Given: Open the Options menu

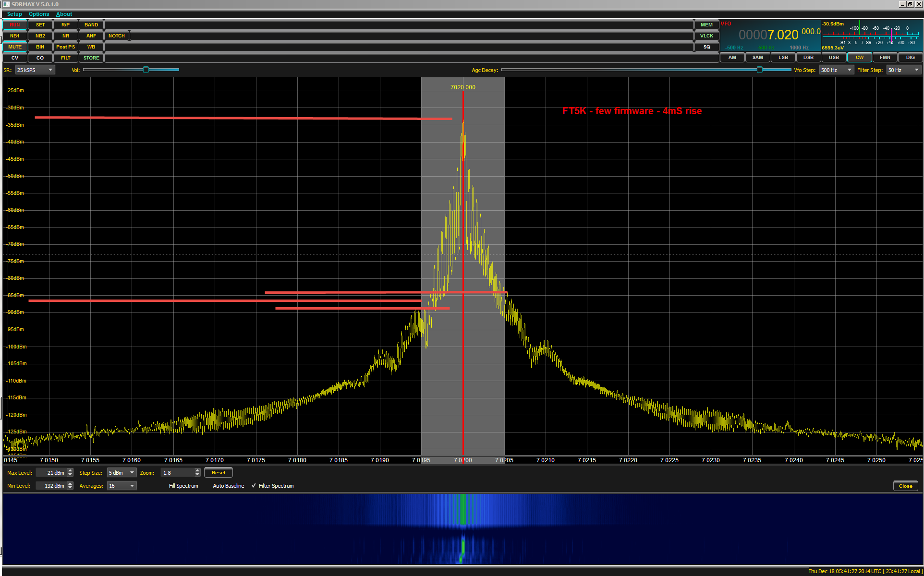Looking at the screenshot, I should (39, 14).
